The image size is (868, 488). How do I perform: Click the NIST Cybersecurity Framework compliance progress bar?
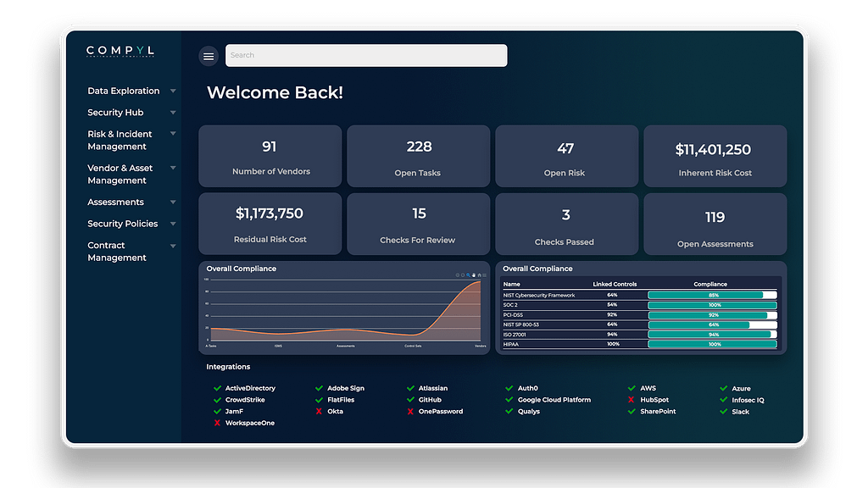coord(712,295)
